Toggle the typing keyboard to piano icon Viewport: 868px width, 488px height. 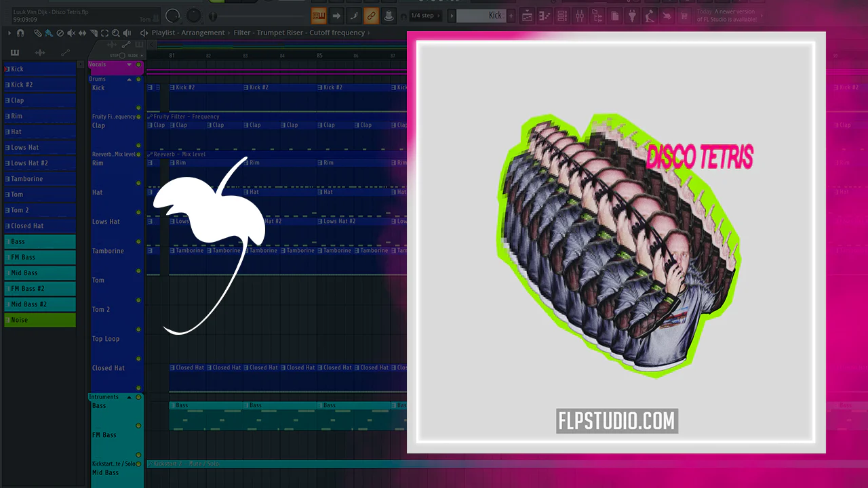pyautogui.click(x=318, y=16)
